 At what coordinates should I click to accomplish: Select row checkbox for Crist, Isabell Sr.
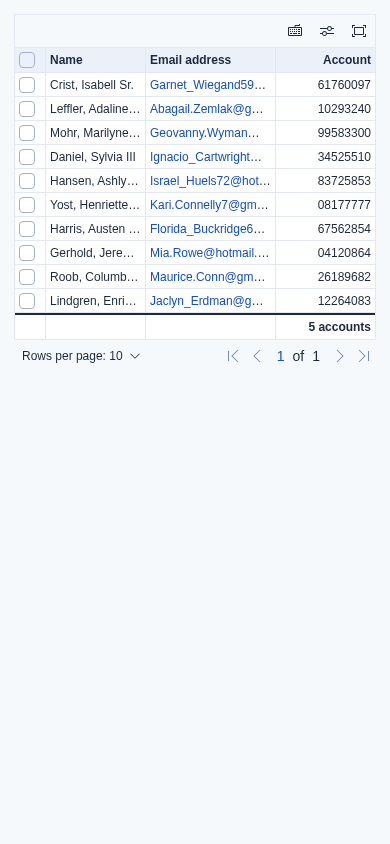(x=27, y=85)
